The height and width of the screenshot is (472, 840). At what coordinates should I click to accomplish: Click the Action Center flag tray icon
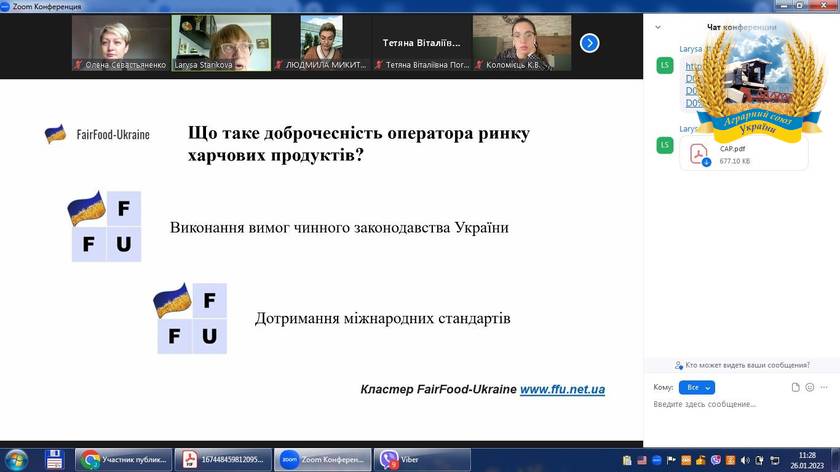(671, 460)
